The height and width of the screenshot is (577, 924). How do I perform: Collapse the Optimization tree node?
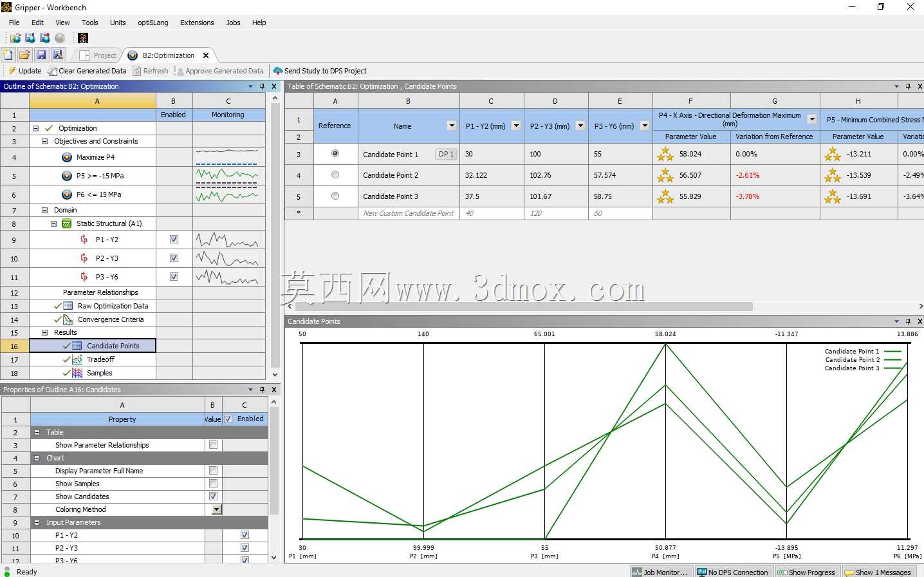click(x=36, y=128)
